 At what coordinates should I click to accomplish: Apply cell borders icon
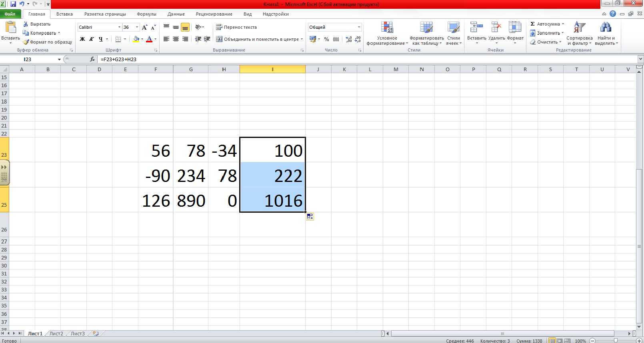tap(118, 39)
